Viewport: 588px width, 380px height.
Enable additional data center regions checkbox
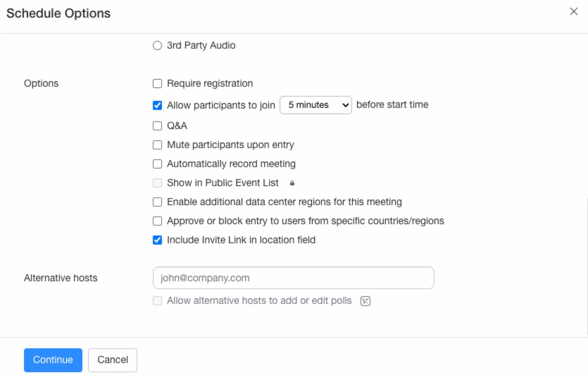(x=157, y=202)
